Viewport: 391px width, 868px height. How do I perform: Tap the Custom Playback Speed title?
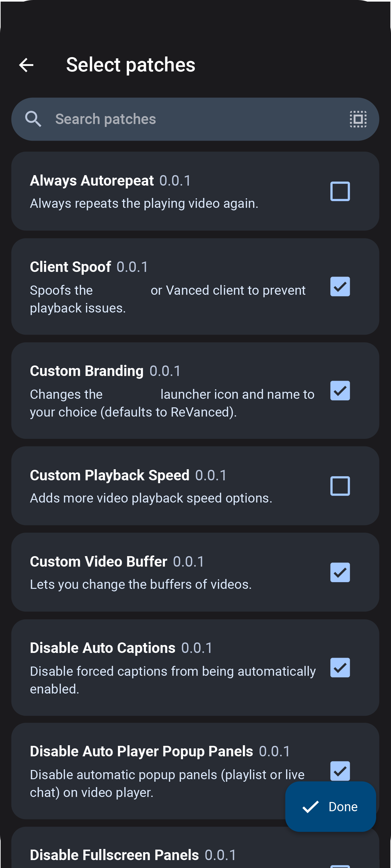click(109, 476)
